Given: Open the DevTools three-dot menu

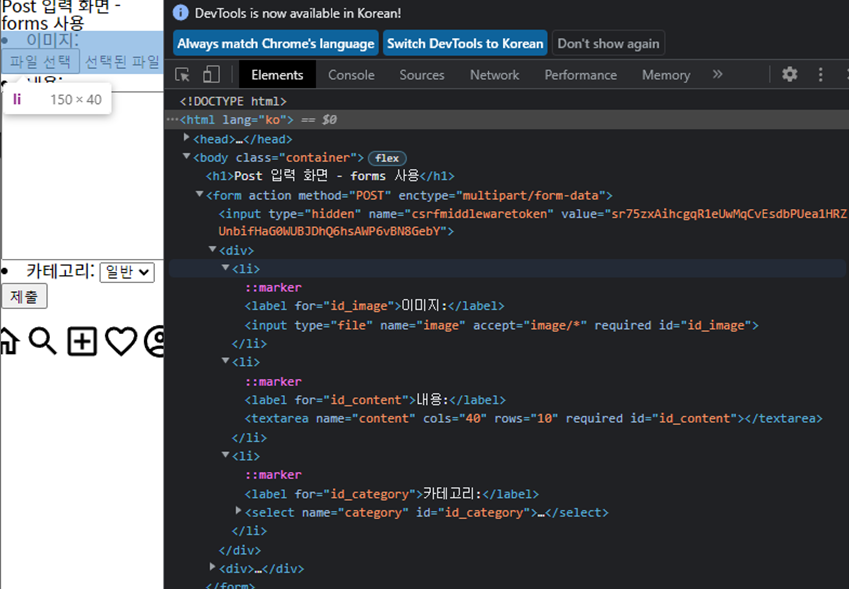Looking at the screenshot, I should click(x=820, y=74).
